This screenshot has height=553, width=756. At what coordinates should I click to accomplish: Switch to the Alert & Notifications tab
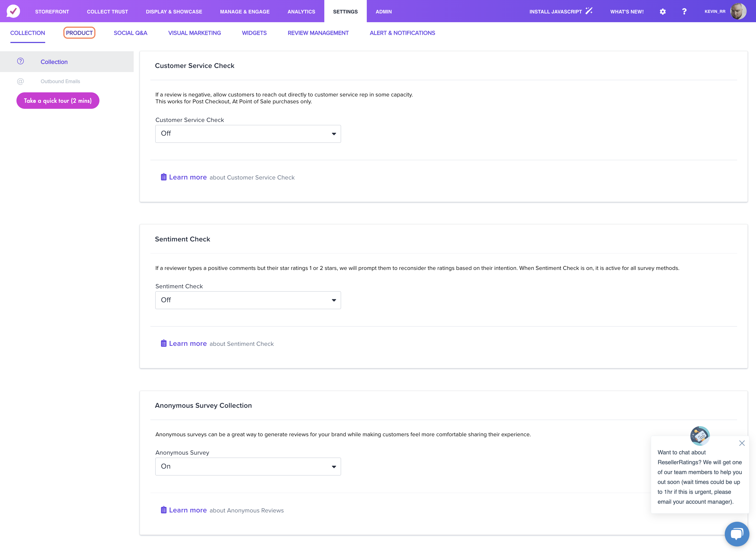click(402, 33)
